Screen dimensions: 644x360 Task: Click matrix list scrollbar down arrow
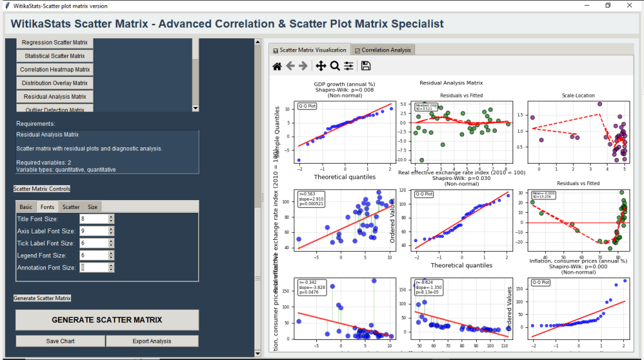[196, 108]
